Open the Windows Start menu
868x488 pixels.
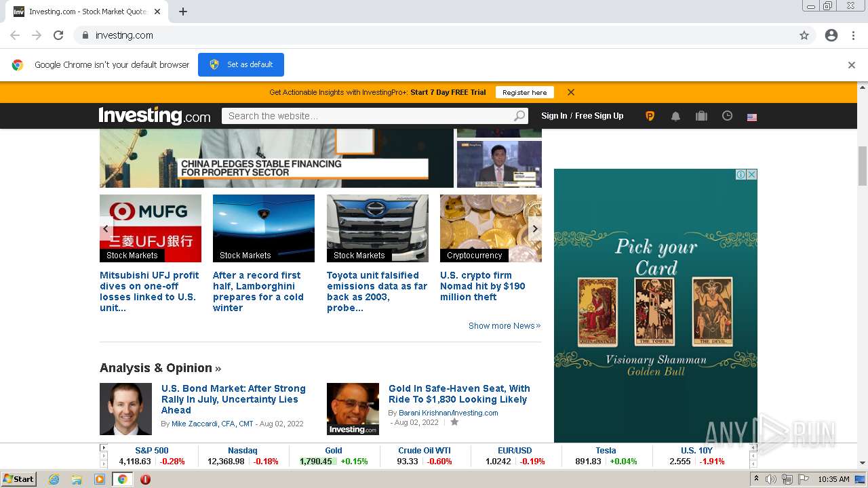(x=19, y=479)
